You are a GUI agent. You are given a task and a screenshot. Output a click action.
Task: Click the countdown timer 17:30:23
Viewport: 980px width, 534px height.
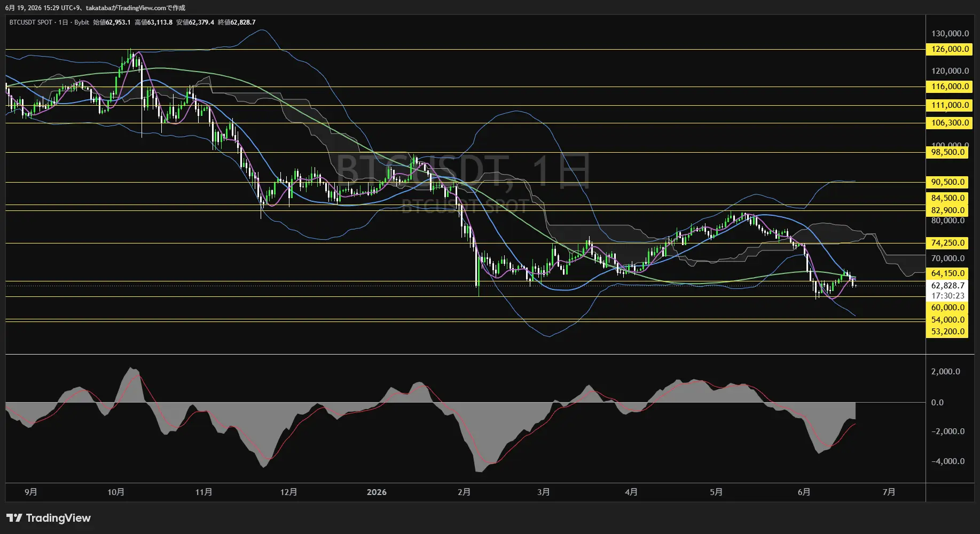coord(948,296)
